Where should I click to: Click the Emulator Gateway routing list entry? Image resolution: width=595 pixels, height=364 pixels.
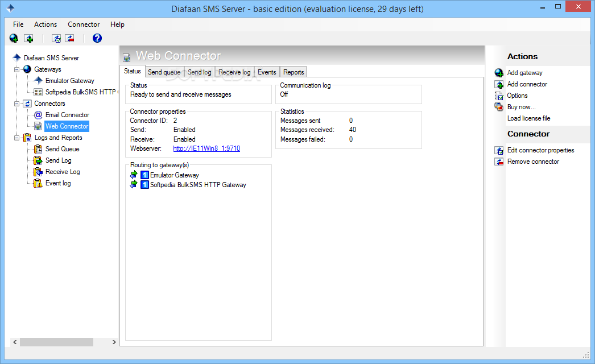(175, 175)
